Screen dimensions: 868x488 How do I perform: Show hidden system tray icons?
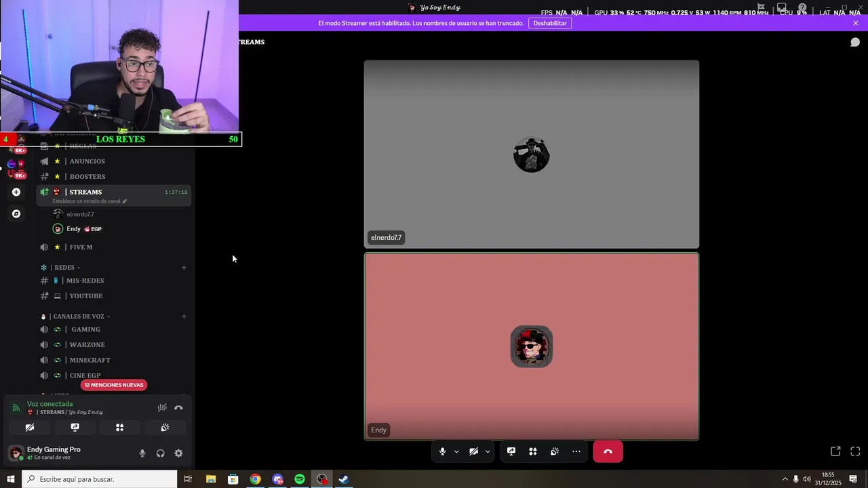pos(785,479)
